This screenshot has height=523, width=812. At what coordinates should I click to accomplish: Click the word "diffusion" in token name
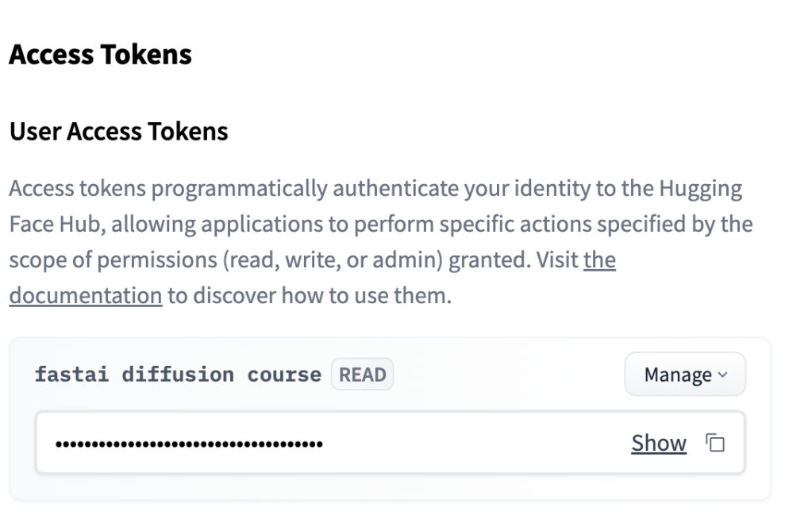click(178, 375)
